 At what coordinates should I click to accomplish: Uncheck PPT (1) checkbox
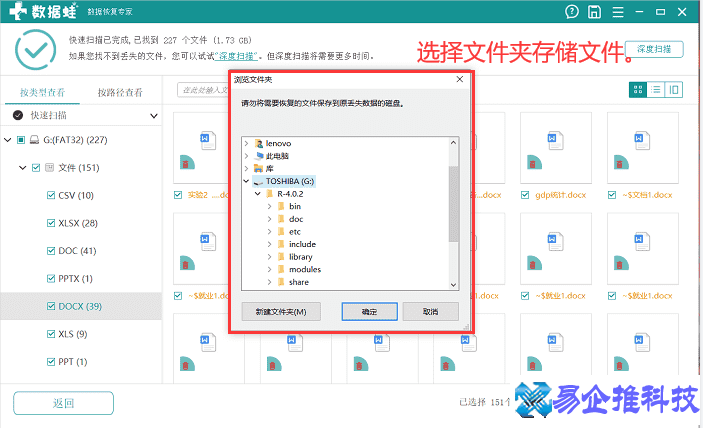click(51, 362)
